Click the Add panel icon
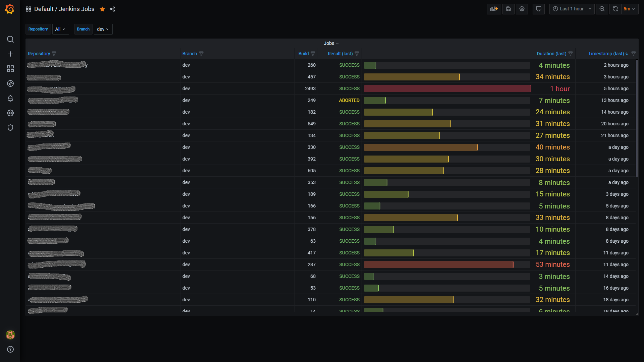The height and width of the screenshot is (362, 644). pos(494,9)
